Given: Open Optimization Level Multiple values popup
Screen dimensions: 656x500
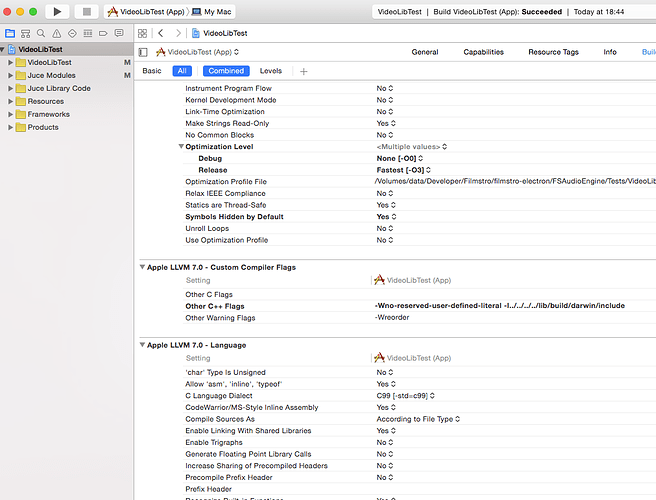Looking at the screenshot, I should tap(412, 147).
